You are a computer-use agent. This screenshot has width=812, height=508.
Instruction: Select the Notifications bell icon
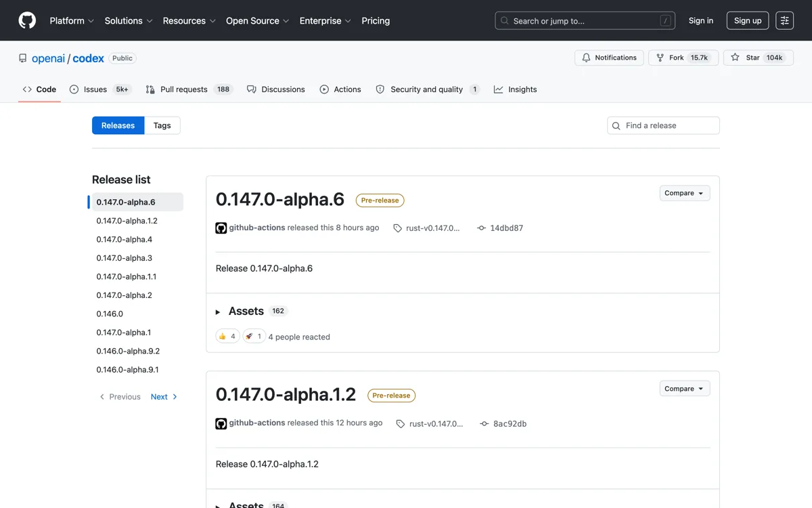tap(587, 58)
